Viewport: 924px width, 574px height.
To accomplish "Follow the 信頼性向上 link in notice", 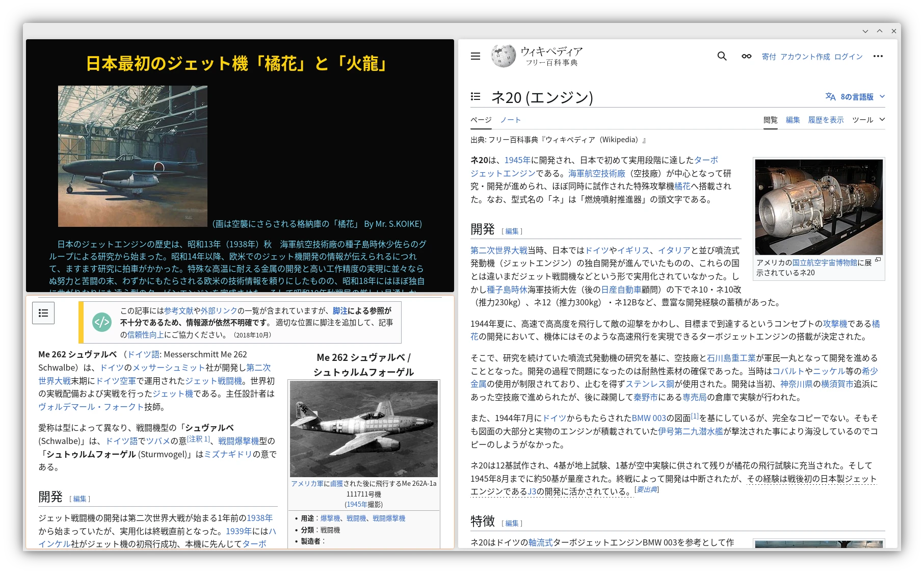I will point(146,335).
